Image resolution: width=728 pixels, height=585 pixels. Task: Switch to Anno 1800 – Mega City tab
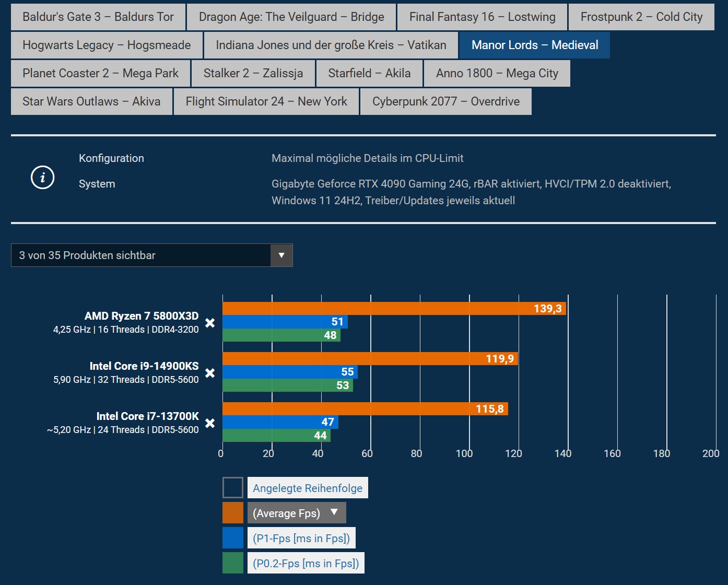pyautogui.click(x=497, y=73)
